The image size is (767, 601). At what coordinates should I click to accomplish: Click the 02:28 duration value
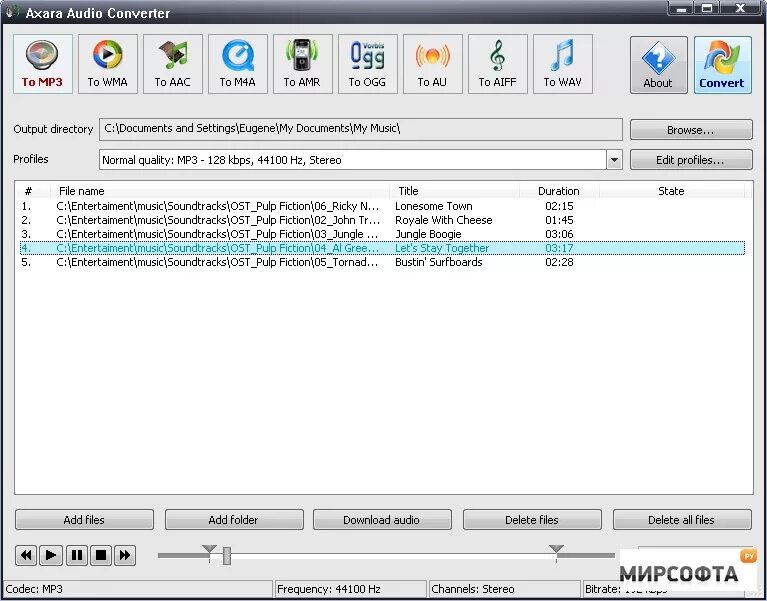click(559, 262)
